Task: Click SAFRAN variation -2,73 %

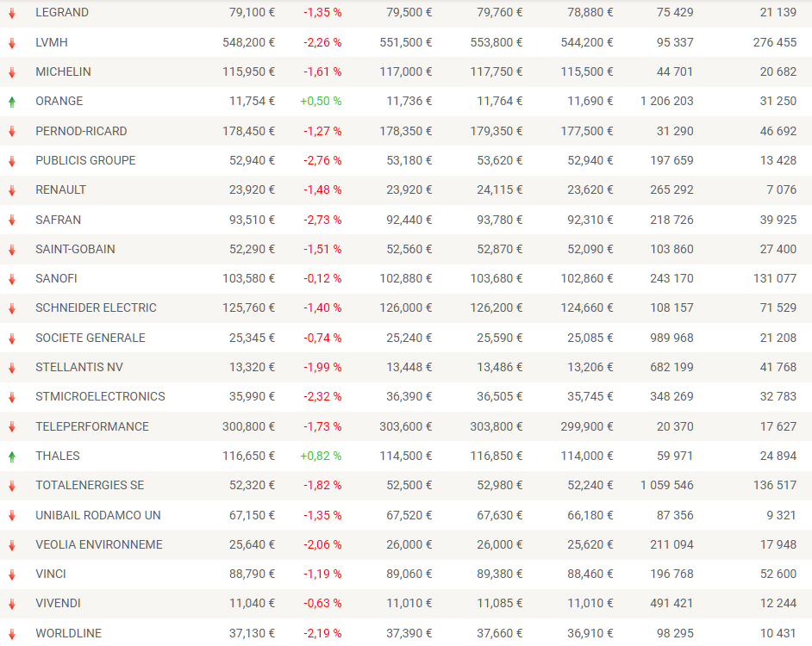Action: (x=322, y=220)
